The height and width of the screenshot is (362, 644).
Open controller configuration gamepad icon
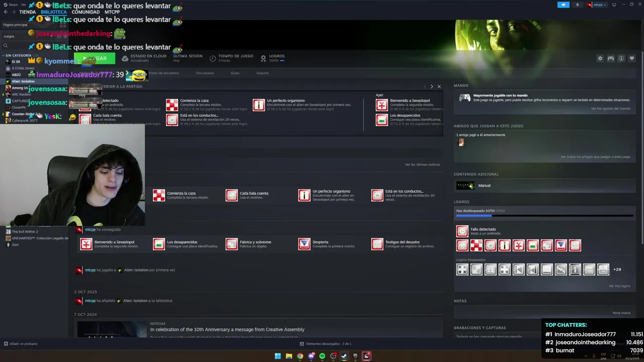(610, 58)
